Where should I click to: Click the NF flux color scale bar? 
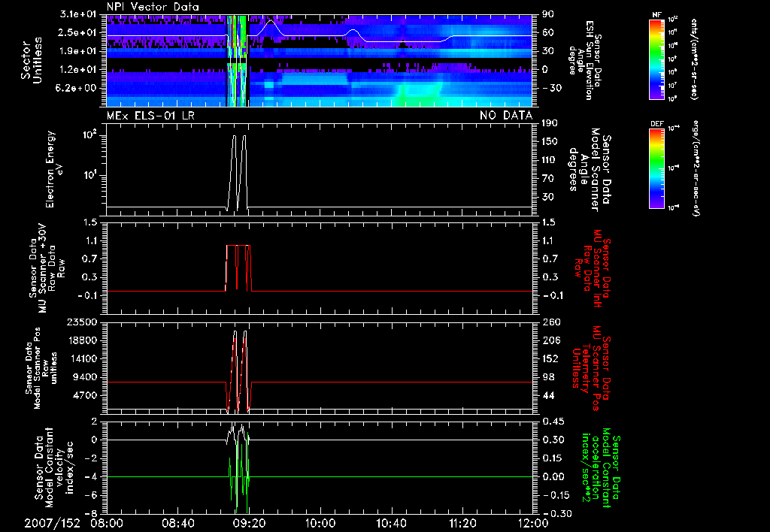pyautogui.click(x=656, y=59)
